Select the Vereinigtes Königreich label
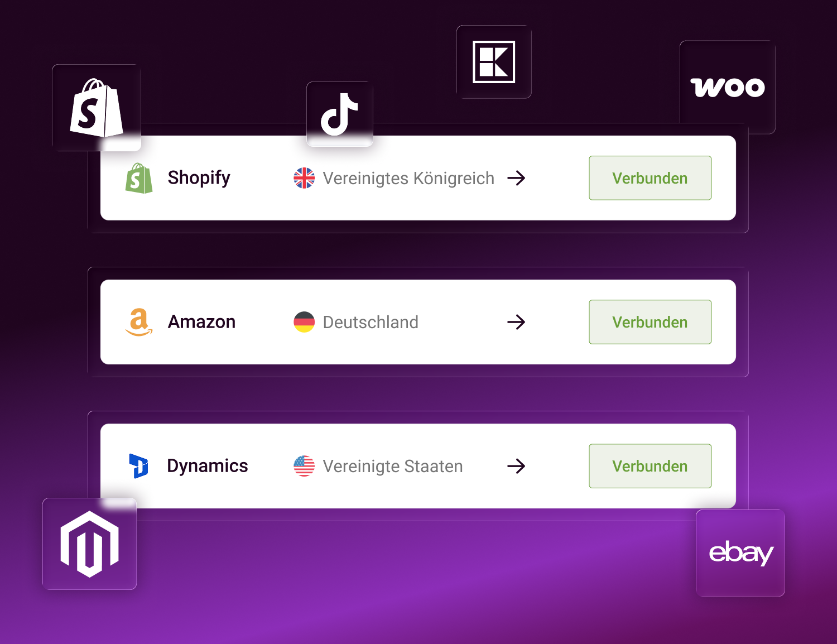 (x=408, y=179)
